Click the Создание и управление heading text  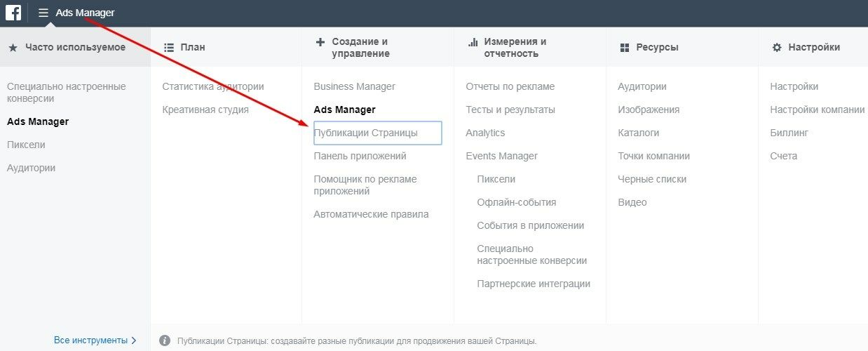(360, 47)
